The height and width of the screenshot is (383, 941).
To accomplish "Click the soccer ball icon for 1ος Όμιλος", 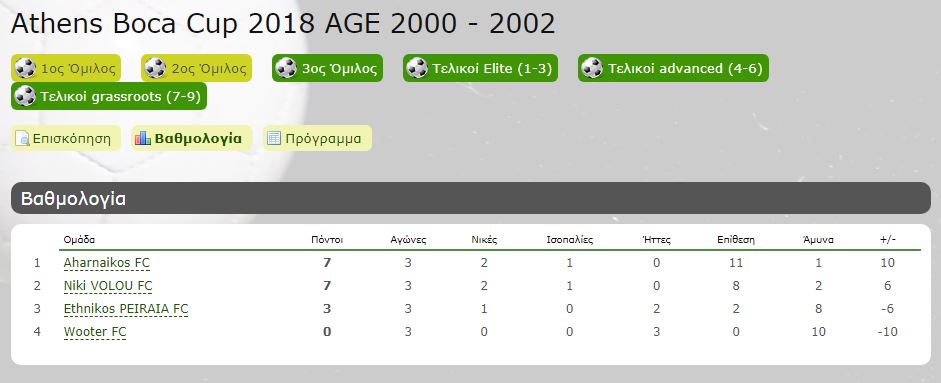I will tap(25, 68).
